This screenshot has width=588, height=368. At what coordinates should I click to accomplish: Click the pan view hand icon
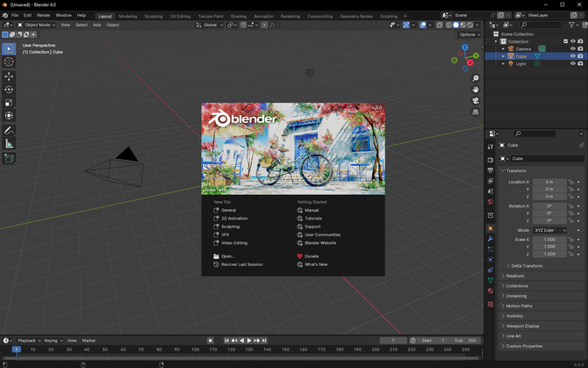pyautogui.click(x=476, y=90)
